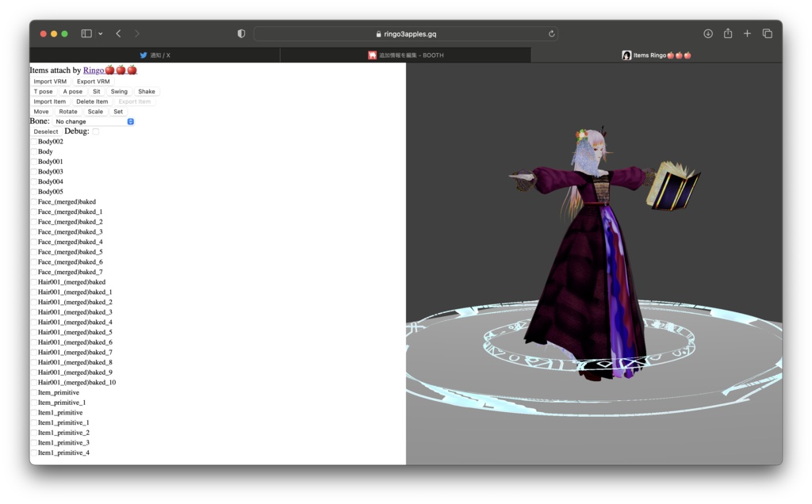Check the Item1_primitive checkbox
The image size is (812, 504).
pos(33,412)
